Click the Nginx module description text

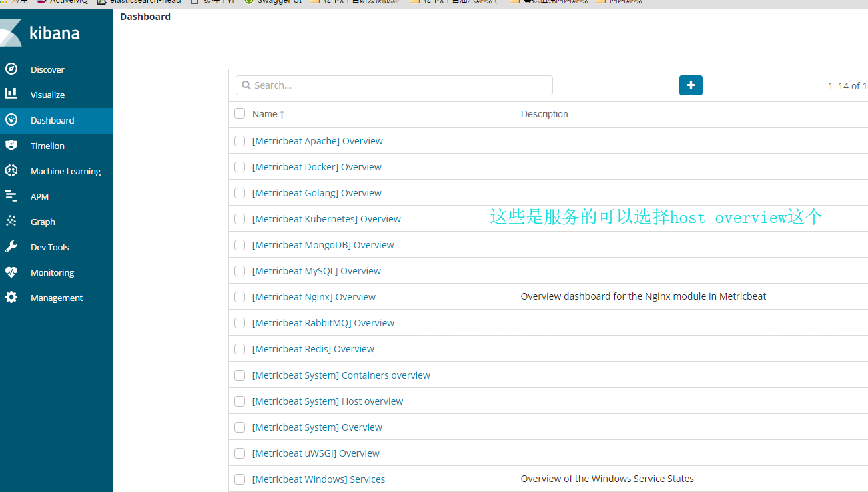tap(643, 296)
